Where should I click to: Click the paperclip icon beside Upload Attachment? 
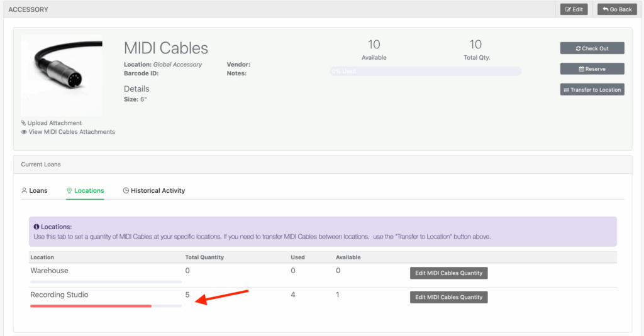(x=24, y=123)
